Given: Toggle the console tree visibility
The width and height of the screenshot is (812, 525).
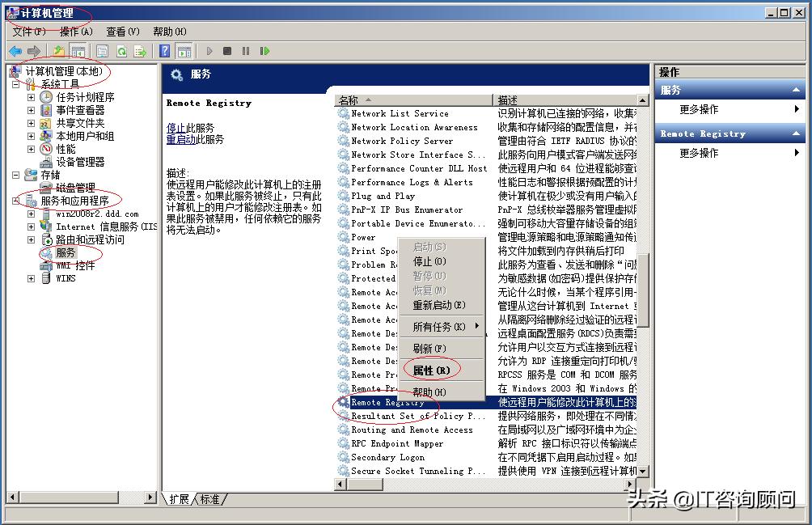Looking at the screenshot, I should coord(77,50).
